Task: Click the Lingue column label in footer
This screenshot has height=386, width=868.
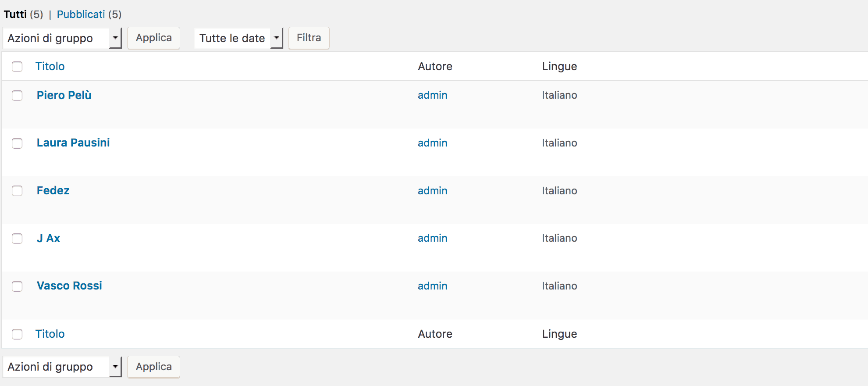Action: pos(559,334)
